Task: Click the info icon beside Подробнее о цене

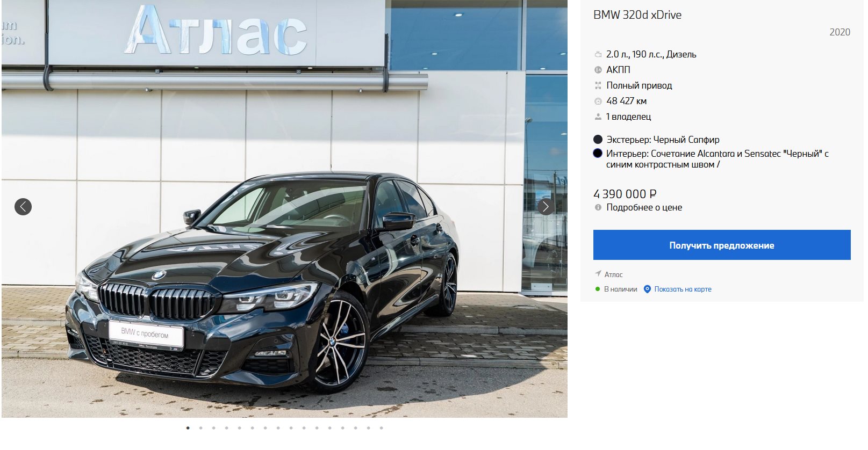Action: pos(598,207)
